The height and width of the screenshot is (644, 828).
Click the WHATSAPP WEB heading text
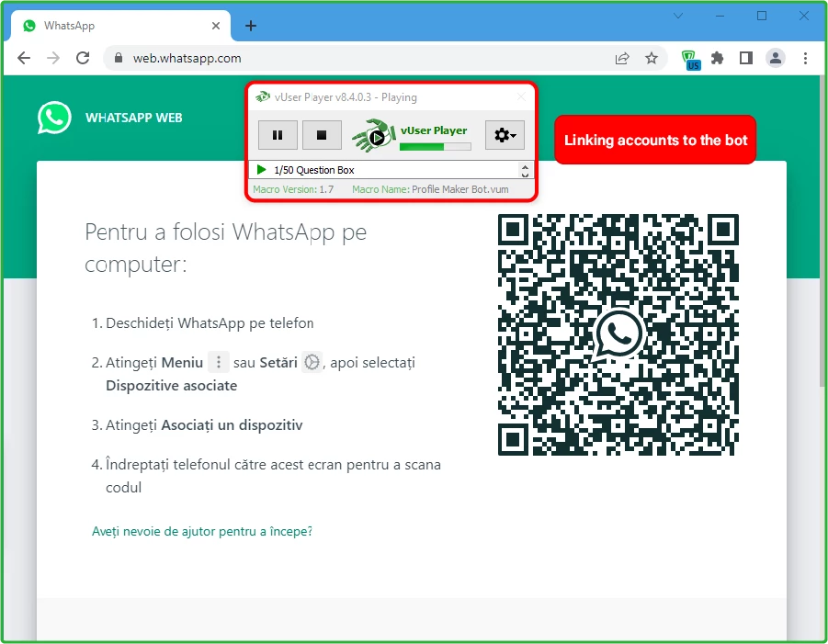click(x=133, y=118)
